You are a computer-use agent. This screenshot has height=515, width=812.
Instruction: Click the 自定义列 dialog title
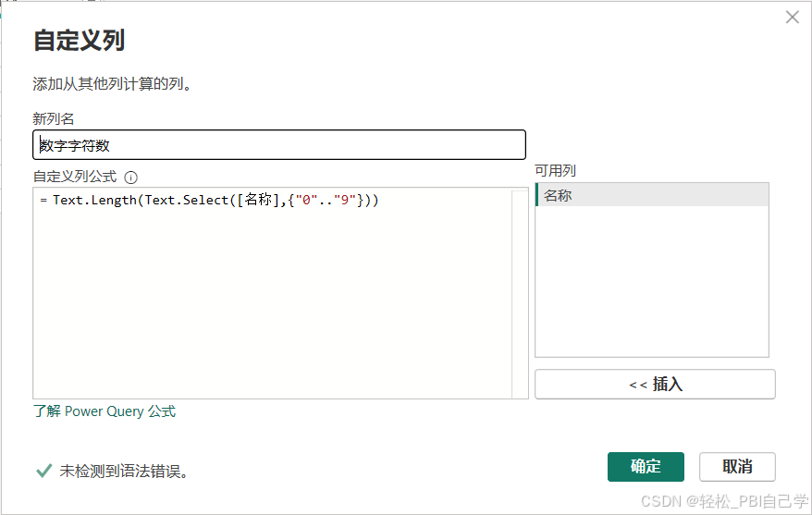pyautogui.click(x=79, y=40)
